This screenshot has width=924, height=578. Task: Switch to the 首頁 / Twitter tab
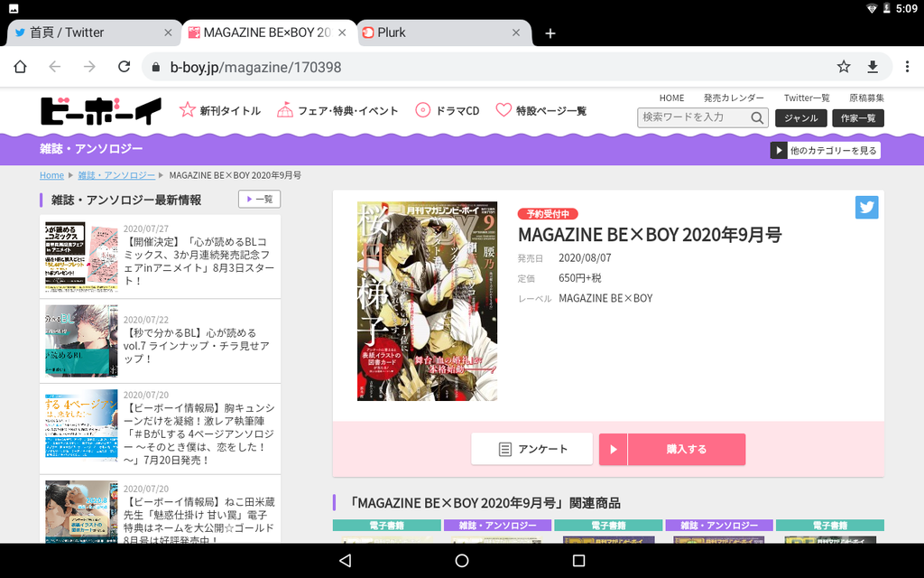(x=93, y=33)
